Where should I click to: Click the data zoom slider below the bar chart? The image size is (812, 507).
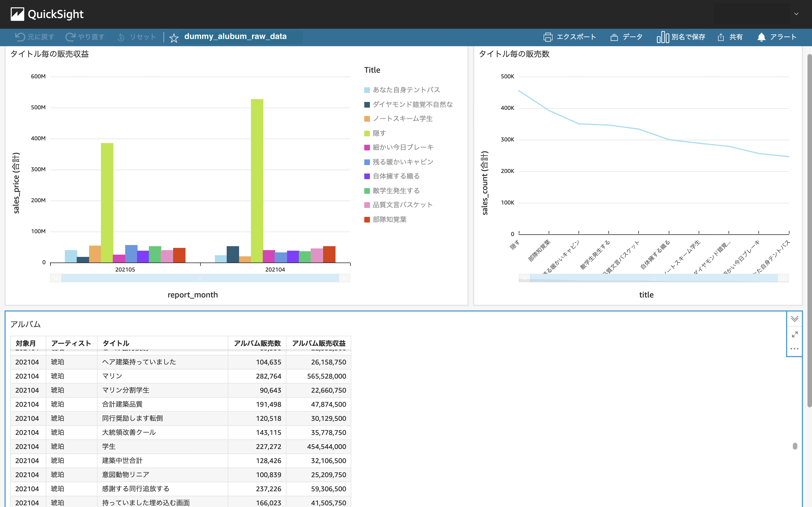[200, 278]
